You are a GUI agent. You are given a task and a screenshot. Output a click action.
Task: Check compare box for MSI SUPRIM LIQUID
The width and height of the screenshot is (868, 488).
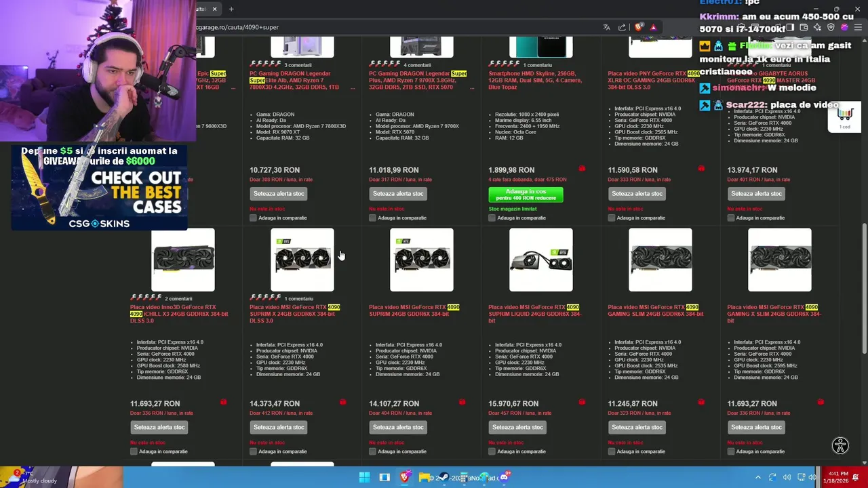point(492,451)
